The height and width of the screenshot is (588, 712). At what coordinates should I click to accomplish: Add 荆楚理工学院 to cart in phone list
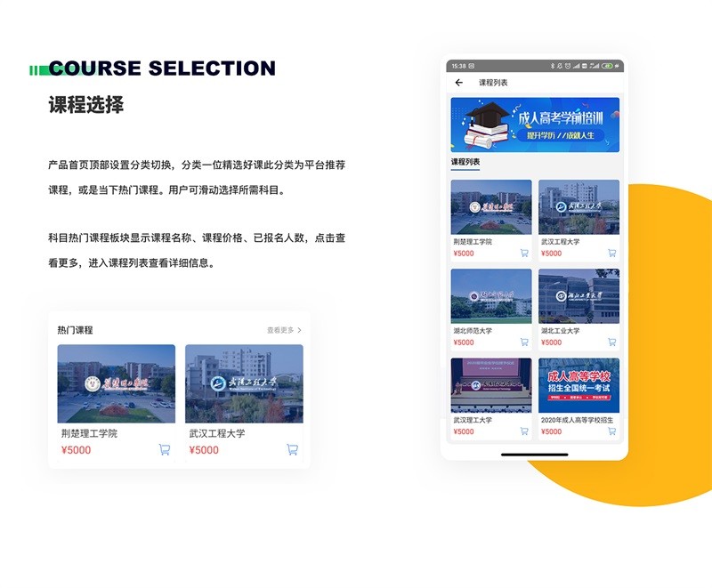[x=524, y=254]
